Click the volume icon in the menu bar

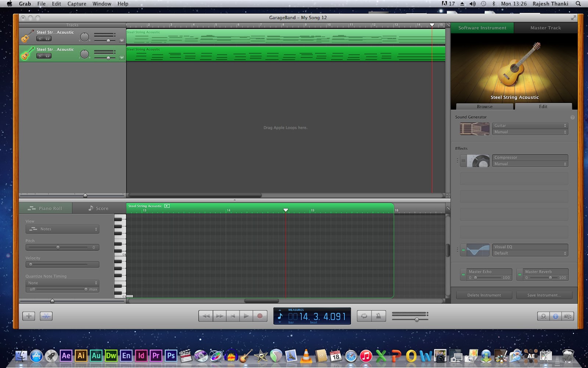473,4
